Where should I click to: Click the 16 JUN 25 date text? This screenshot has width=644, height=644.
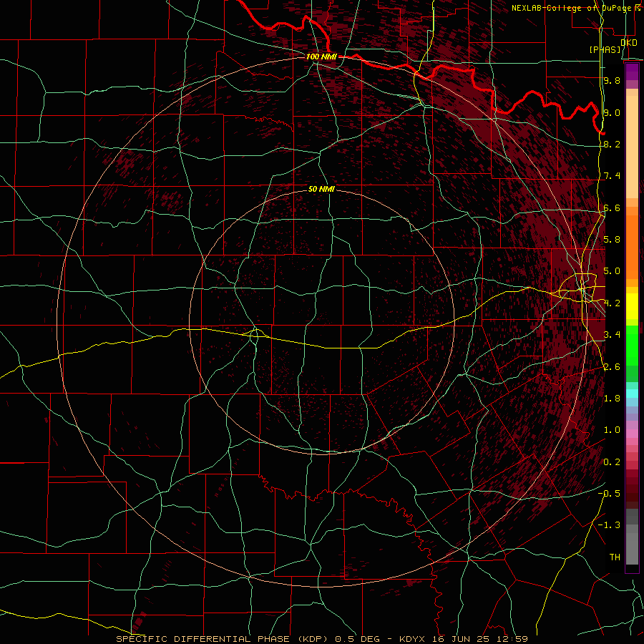click(461, 639)
